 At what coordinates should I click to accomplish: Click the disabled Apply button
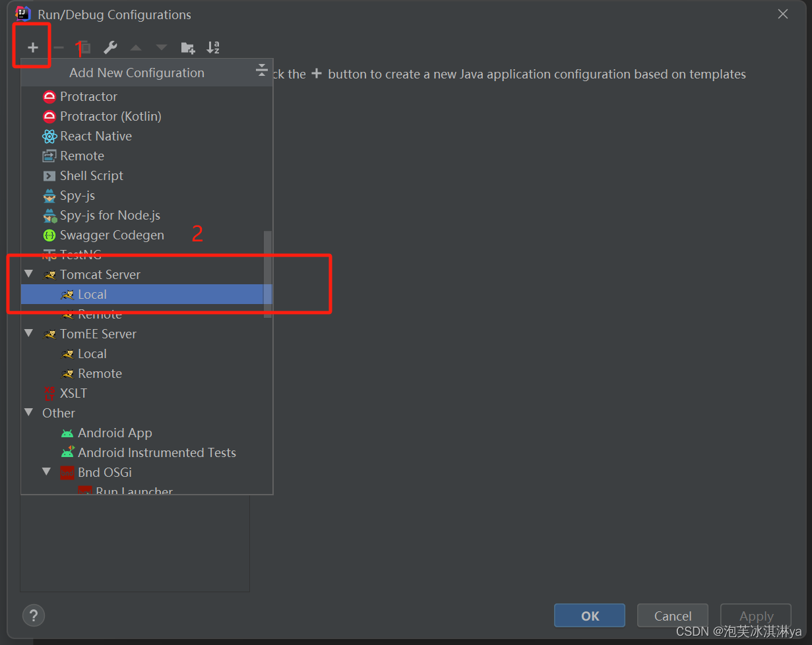click(x=756, y=615)
